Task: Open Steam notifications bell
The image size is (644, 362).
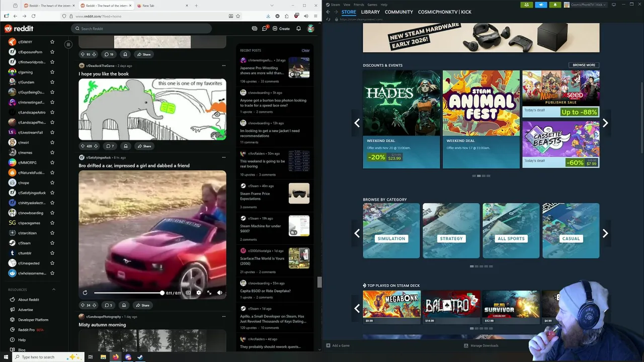Action: (555, 5)
